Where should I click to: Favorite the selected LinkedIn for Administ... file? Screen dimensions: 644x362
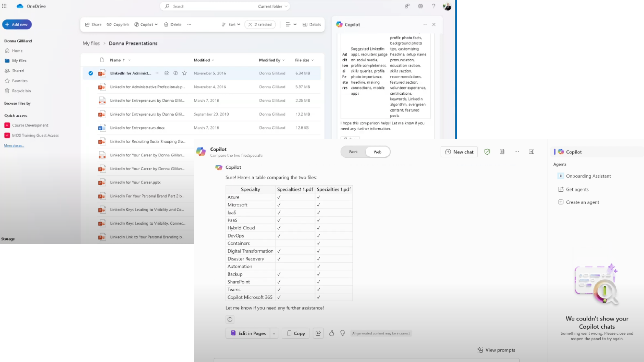[x=184, y=73]
